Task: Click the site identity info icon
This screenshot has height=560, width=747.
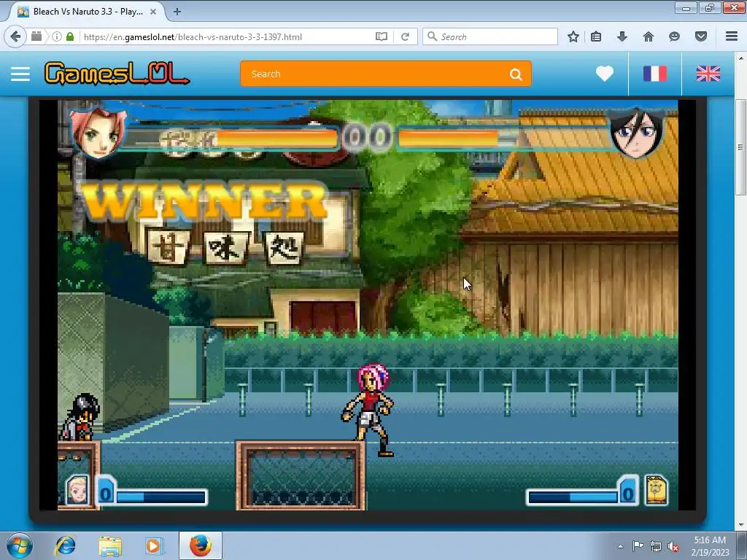Action: [x=57, y=36]
